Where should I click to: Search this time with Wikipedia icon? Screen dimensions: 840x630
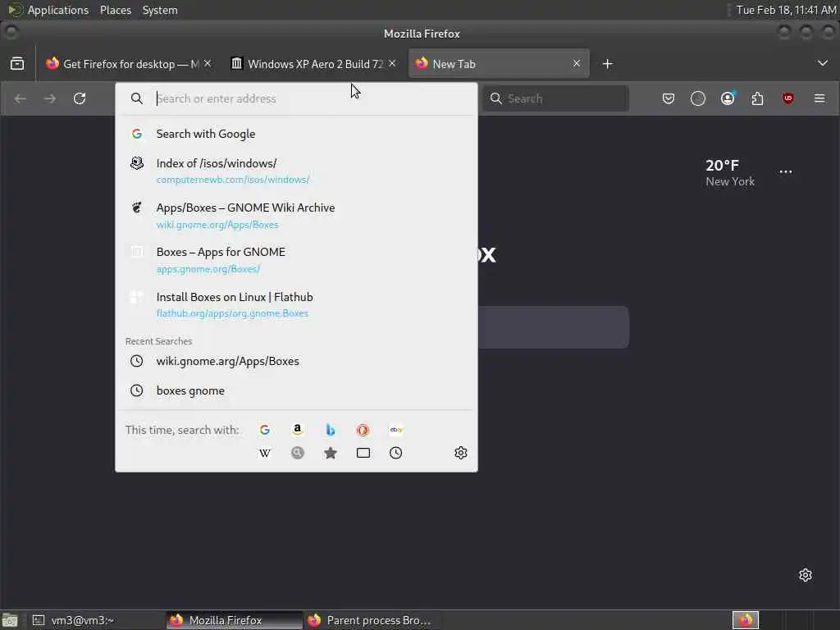[x=265, y=453]
